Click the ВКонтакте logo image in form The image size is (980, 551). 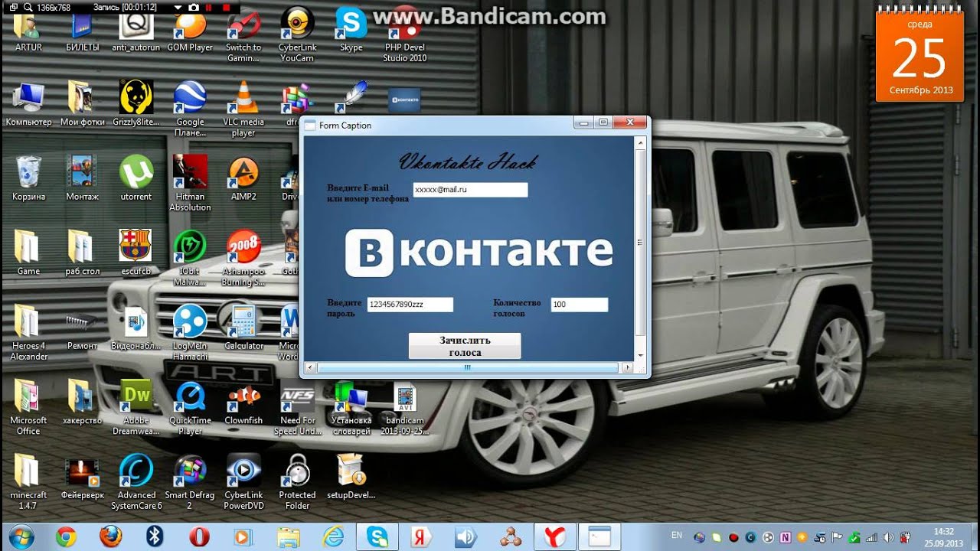[479, 252]
